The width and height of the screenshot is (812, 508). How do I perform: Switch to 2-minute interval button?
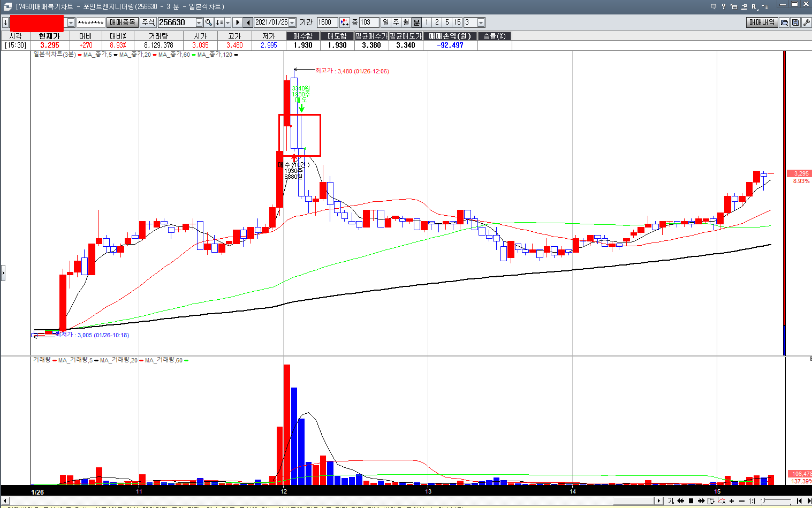pos(437,22)
